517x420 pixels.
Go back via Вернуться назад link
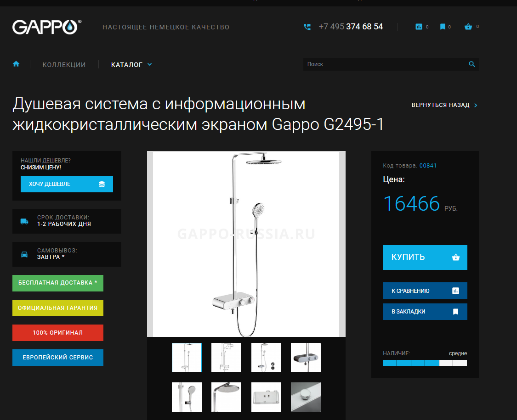pos(444,105)
